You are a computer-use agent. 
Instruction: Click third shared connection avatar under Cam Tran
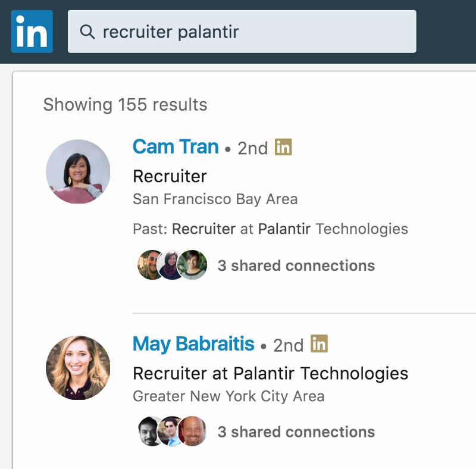coord(192,265)
